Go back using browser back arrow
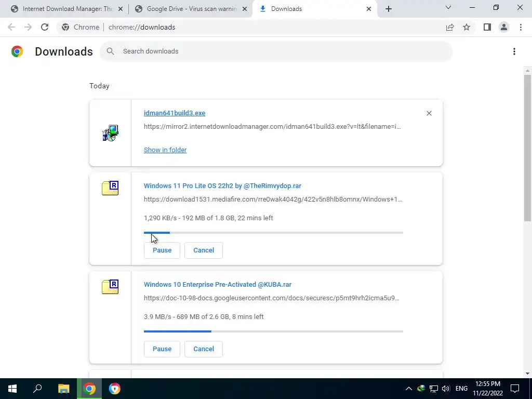532x399 pixels. point(11,27)
